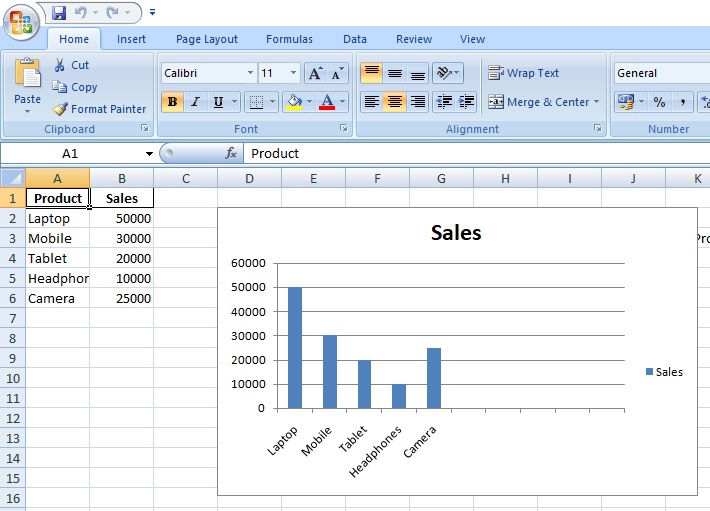Toggle Top Align
This screenshot has width=710, height=511.
(372, 73)
